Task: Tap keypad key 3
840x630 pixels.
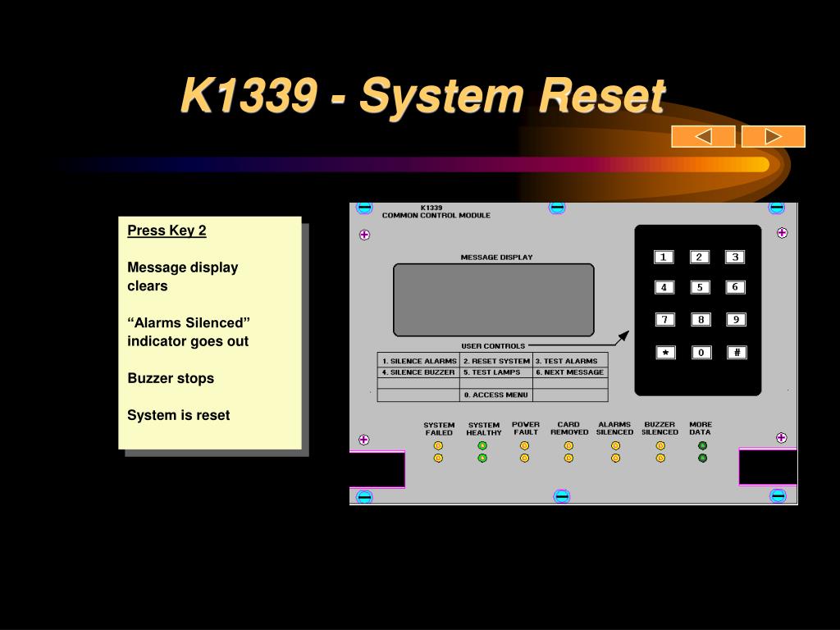Action: click(x=735, y=257)
